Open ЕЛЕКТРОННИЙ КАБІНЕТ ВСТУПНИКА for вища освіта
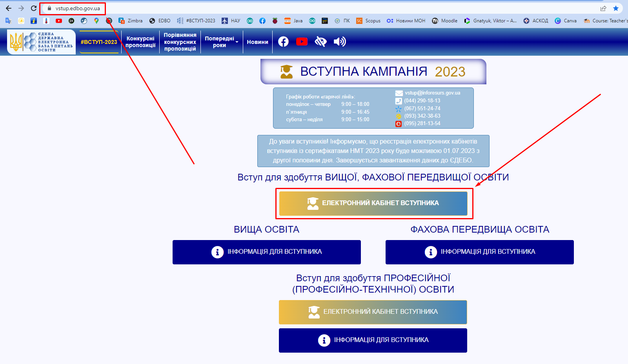628x364 pixels. pos(373,203)
